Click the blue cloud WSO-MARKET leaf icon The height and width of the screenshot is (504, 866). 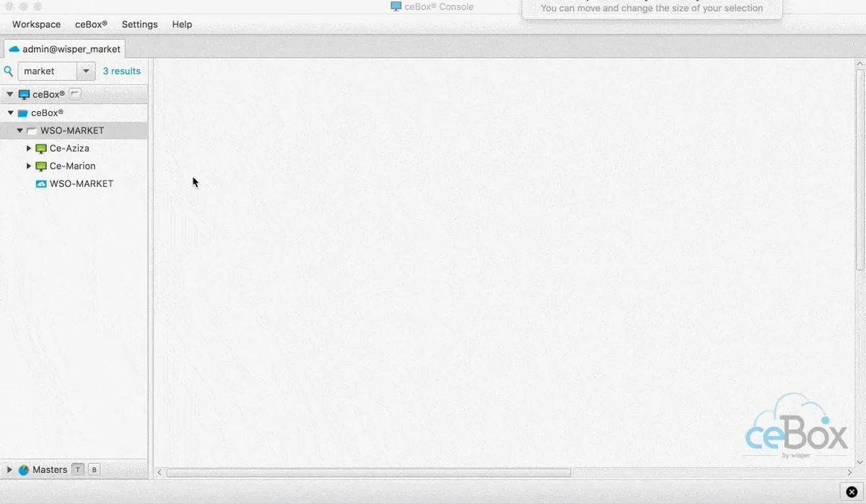[41, 184]
